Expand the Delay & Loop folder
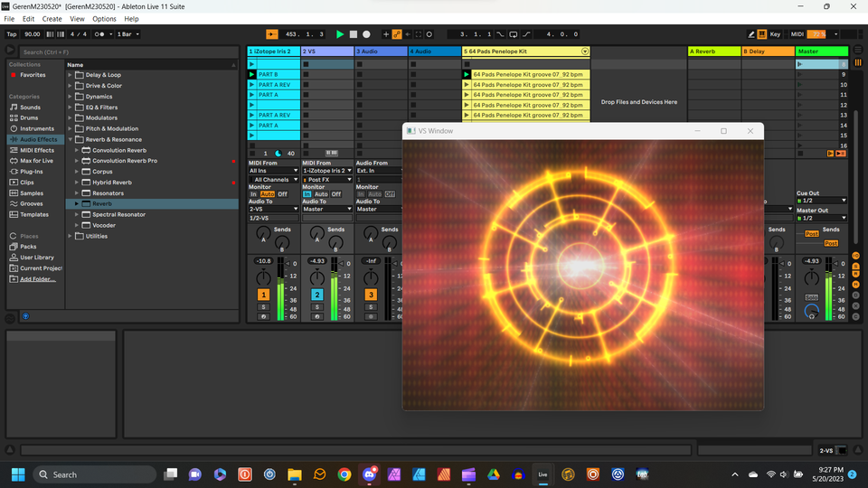Image resolution: width=868 pixels, height=488 pixels. (x=71, y=75)
